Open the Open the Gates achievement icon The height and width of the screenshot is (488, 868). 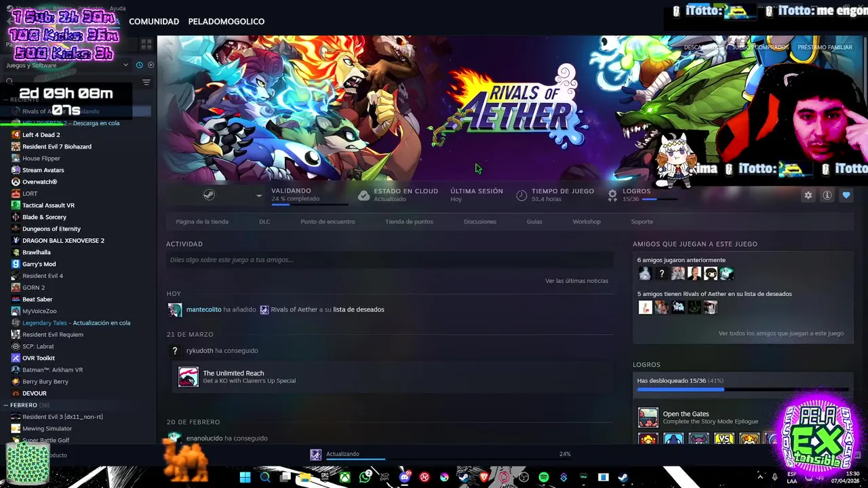(648, 418)
